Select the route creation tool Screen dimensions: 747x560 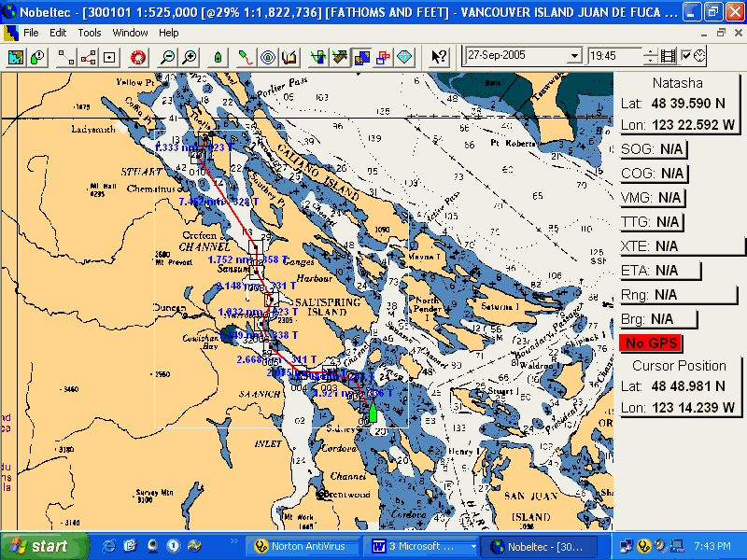88,57
